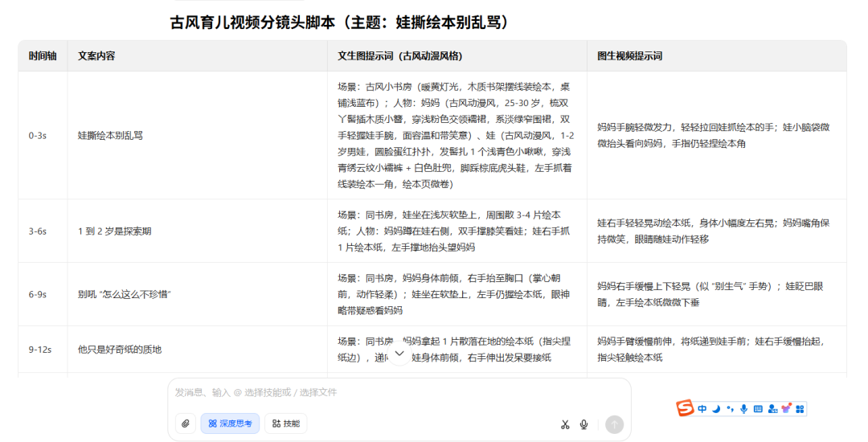
Task: Click the document title 古风育儿视频分镜头脚本
Action: [339, 23]
